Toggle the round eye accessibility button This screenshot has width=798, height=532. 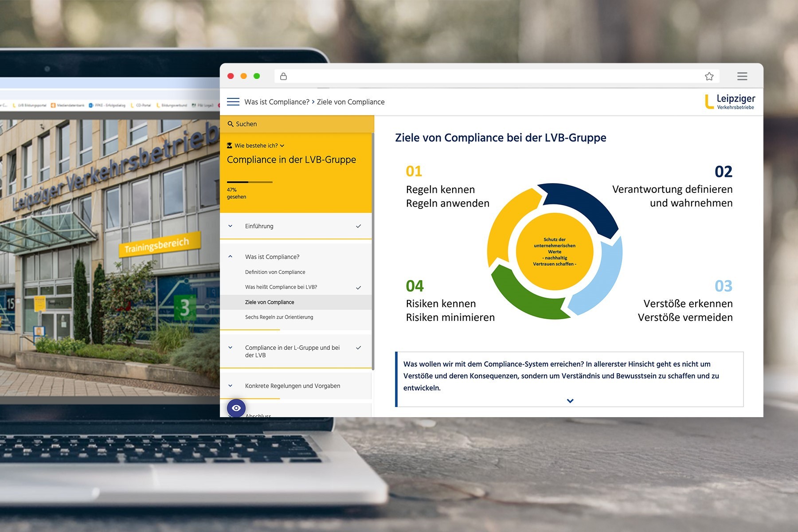point(236,408)
